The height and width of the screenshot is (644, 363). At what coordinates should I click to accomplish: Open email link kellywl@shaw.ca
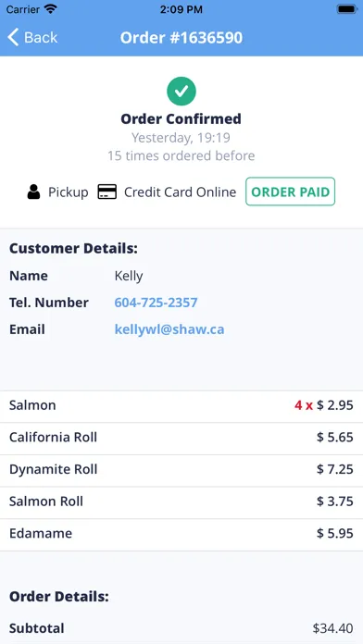click(169, 329)
